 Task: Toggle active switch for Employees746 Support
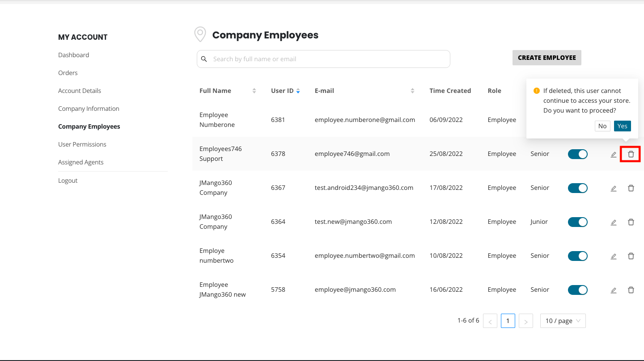click(x=577, y=154)
